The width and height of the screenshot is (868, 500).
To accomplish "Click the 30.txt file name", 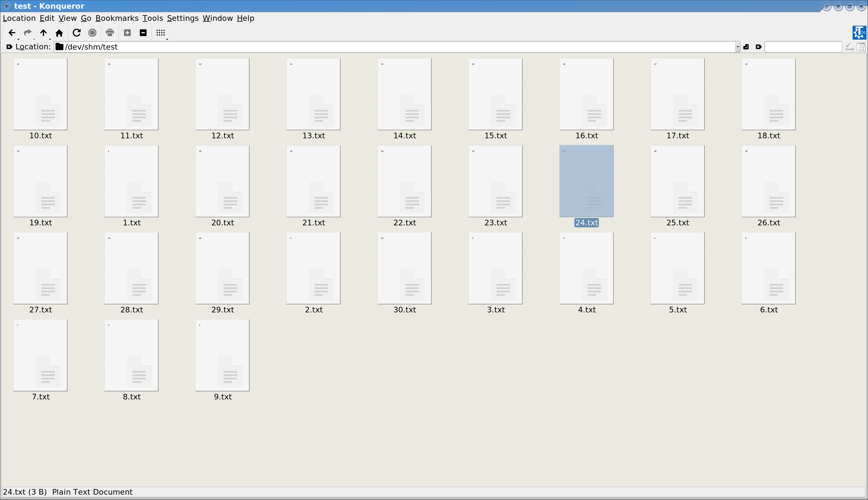I will (404, 310).
